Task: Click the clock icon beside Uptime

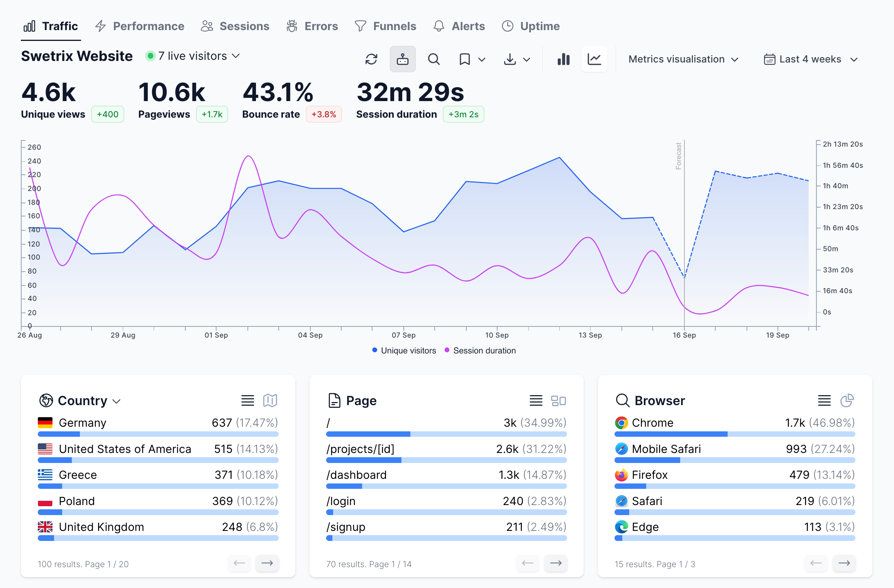Action: click(x=508, y=26)
